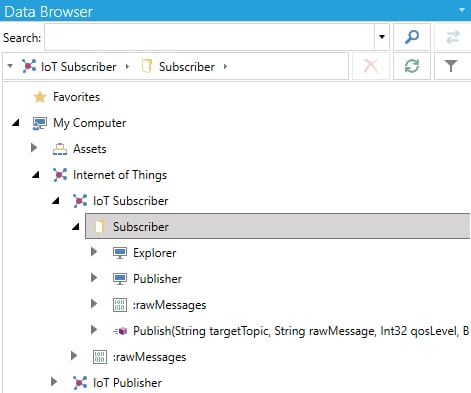Collapse the IoT Subscriber tree node
Image resolution: width=471 pixels, height=393 pixels.
click(x=56, y=200)
